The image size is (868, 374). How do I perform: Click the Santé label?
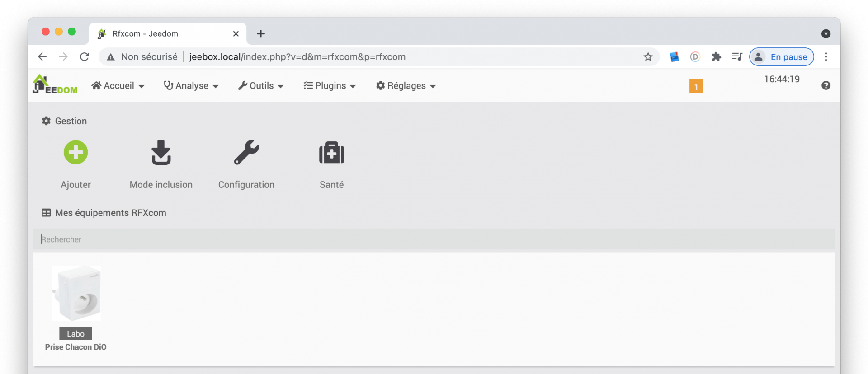click(331, 185)
